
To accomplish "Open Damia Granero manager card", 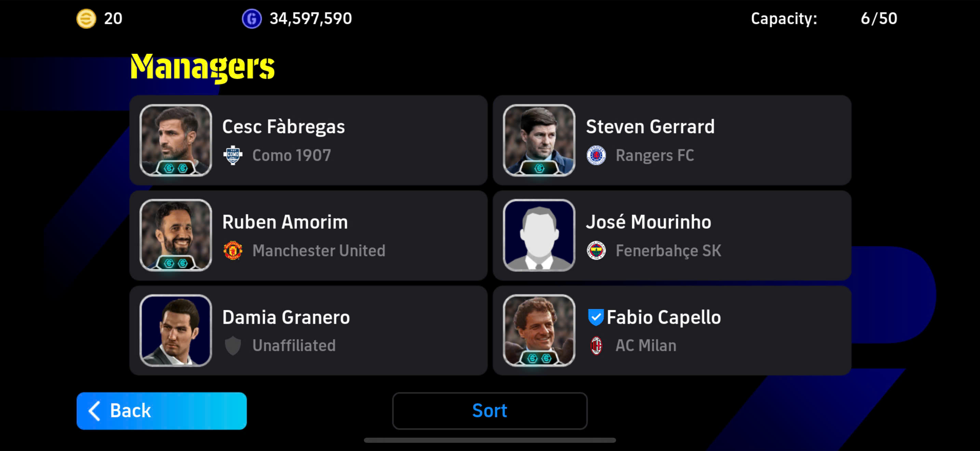I will click(308, 330).
